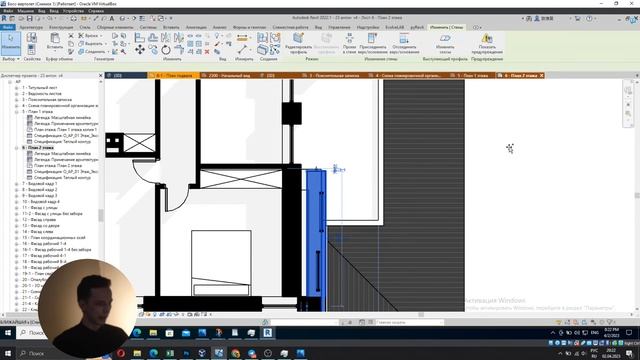Open the Архитектура ribbon tab

pos(31,27)
